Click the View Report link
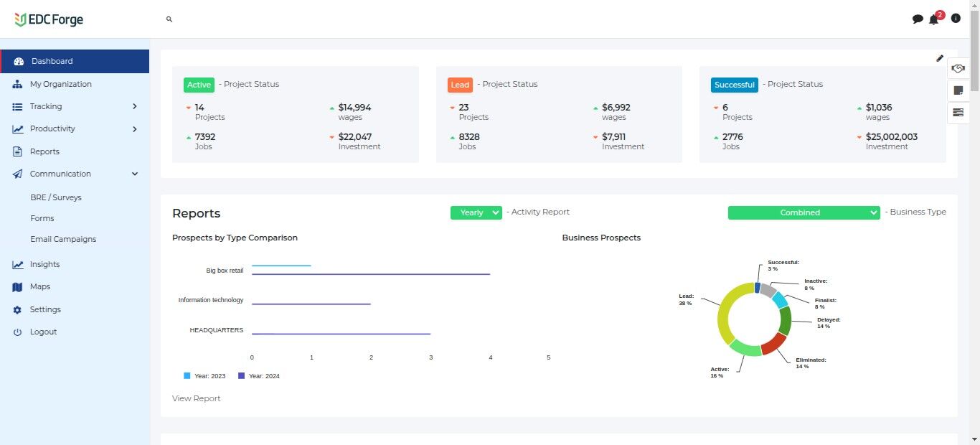980x445 pixels. (x=196, y=398)
